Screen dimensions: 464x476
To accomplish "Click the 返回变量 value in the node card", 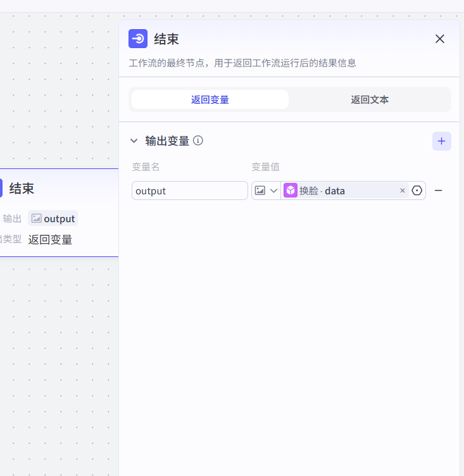I will (50, 240).
